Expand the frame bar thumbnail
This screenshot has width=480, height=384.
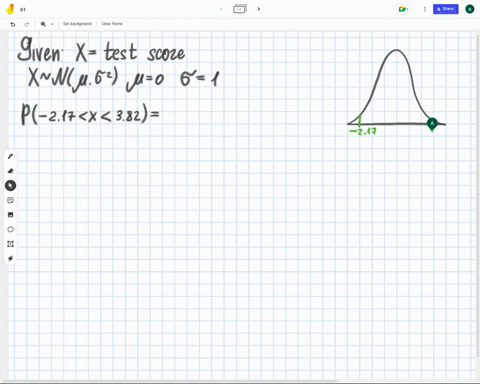coord(240,9)
